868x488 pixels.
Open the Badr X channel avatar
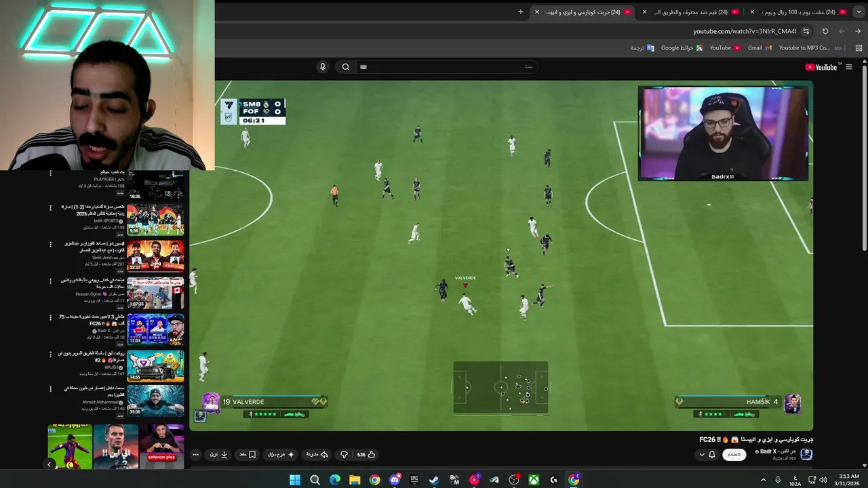click(x=806, y=454)
